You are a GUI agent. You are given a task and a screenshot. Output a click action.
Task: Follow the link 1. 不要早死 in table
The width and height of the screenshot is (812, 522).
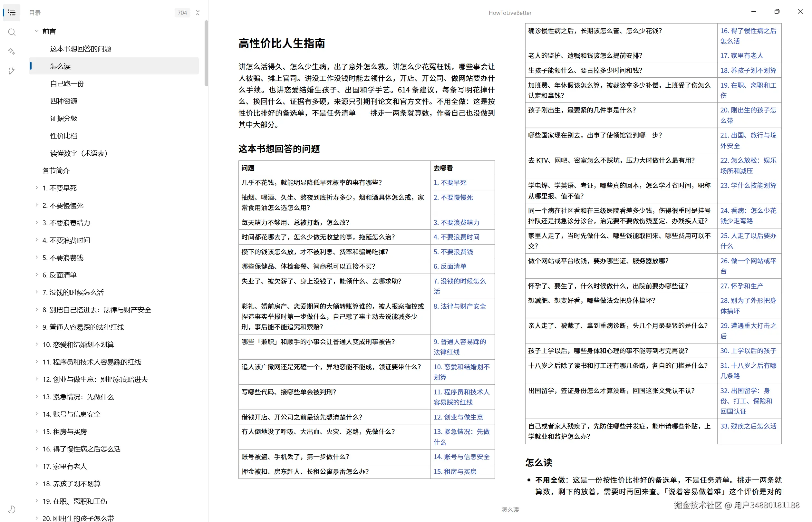(x=450, y=183)
